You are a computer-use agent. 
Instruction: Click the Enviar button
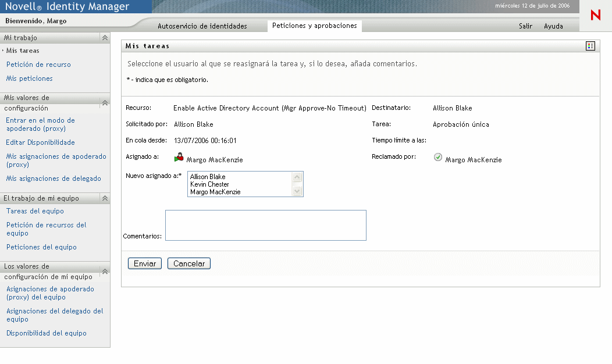[x=145, y=263]
